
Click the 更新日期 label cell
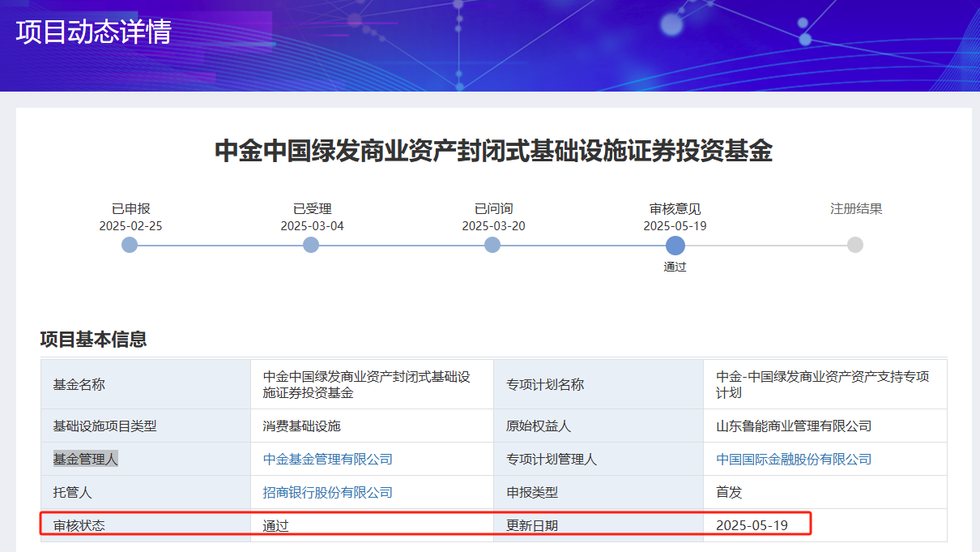tap(599, 525)
